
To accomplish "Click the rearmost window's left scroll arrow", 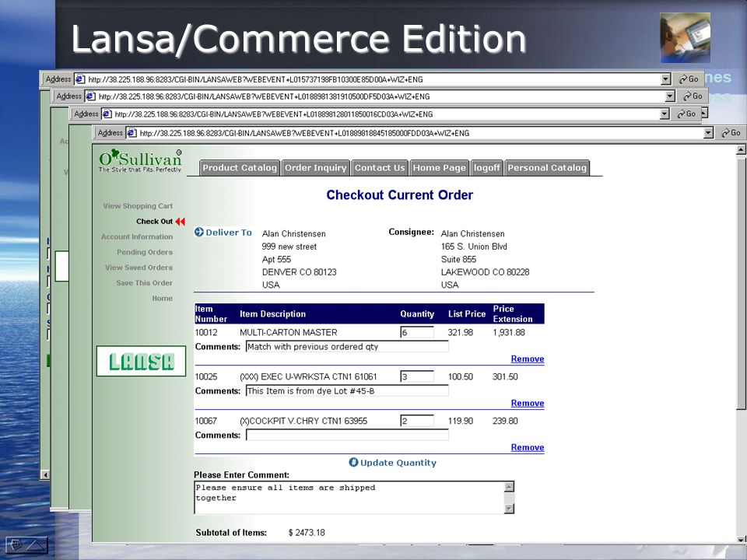I will pyautogui.click(x=45, y=474).
